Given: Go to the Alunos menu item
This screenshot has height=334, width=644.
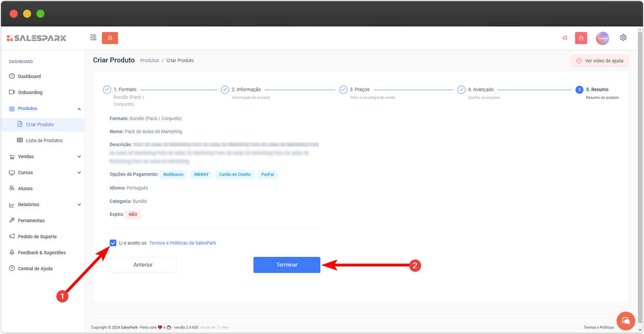Looking at the screenshot, I should pyautogui.click(x=25, y=189).
